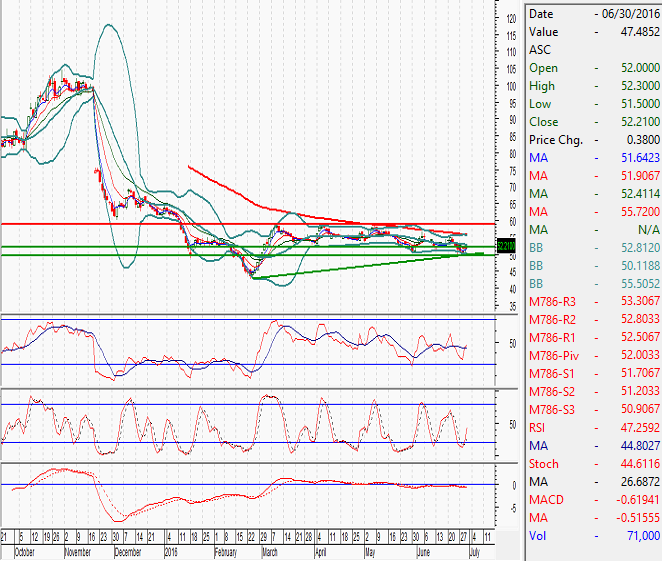Viewport: 662px width, 562px height.
Task: Select the Close value 52.2100
Action: [x=630, y=122]
